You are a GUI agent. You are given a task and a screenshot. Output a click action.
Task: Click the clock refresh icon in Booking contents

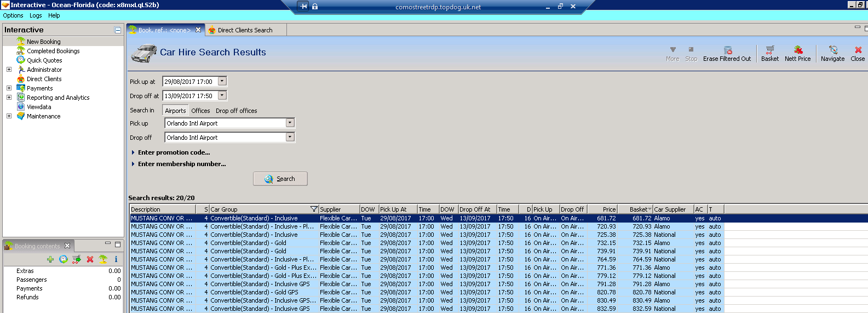[x=64, y=259]
